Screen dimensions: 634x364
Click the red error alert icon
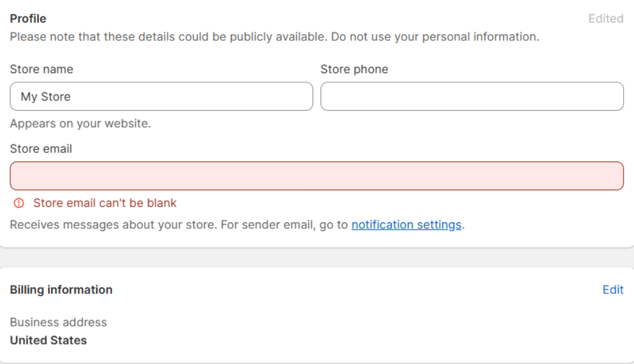19,203
